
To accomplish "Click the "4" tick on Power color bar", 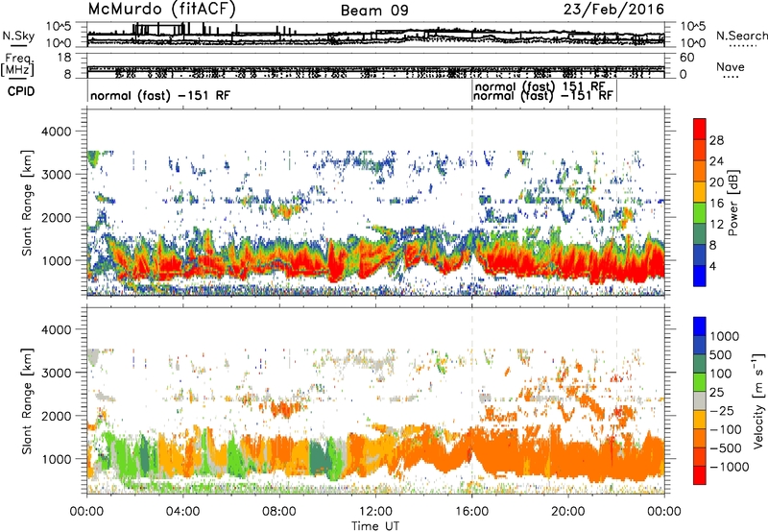I will click(713, 267).
